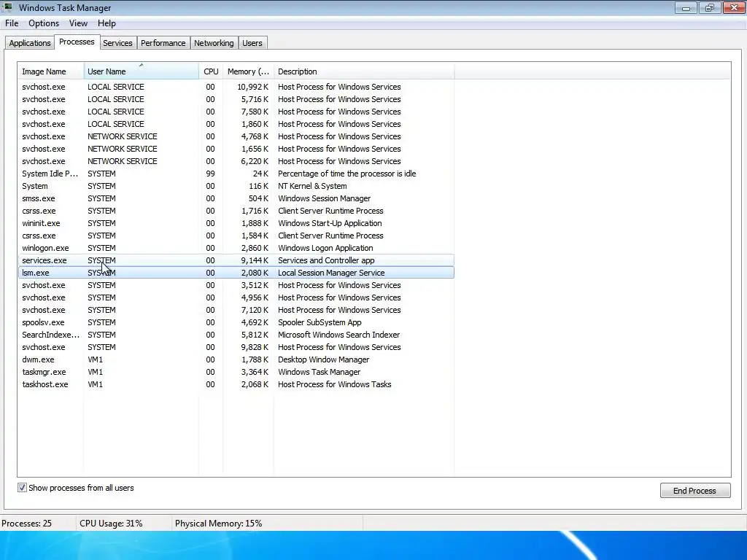
Task: Click Physical Memory: 15% status entry
Action: coord(219,524)
